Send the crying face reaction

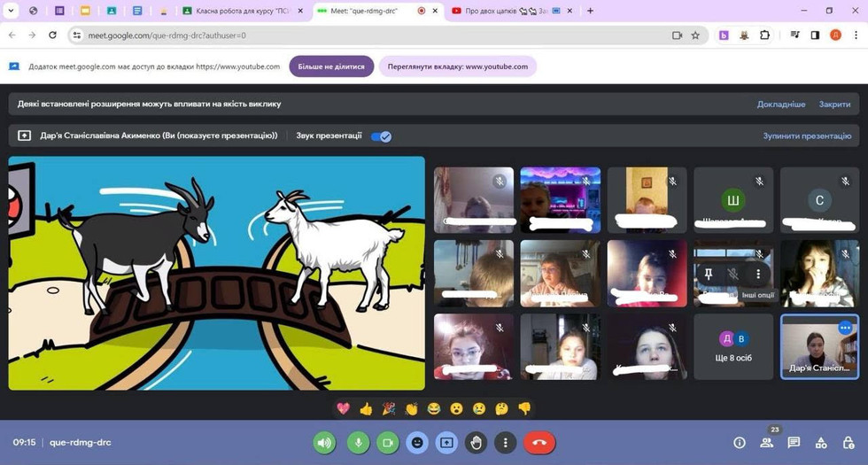[479, 408]
